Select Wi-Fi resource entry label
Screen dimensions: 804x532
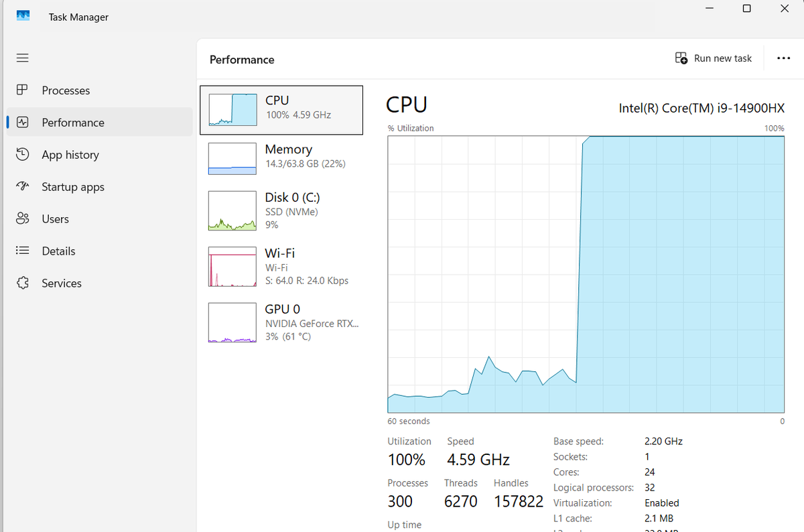tap(279, 253)
